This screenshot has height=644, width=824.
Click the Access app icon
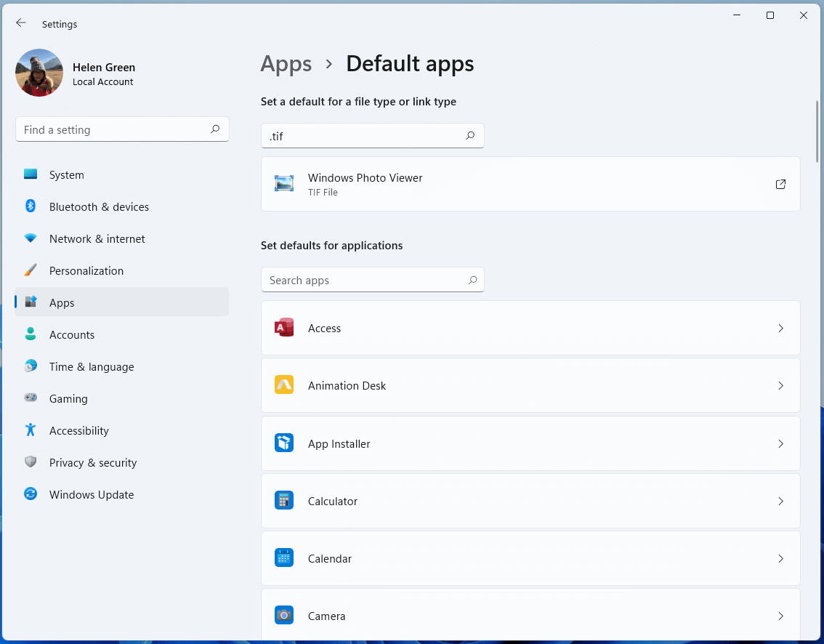click(x=284, y=328)
